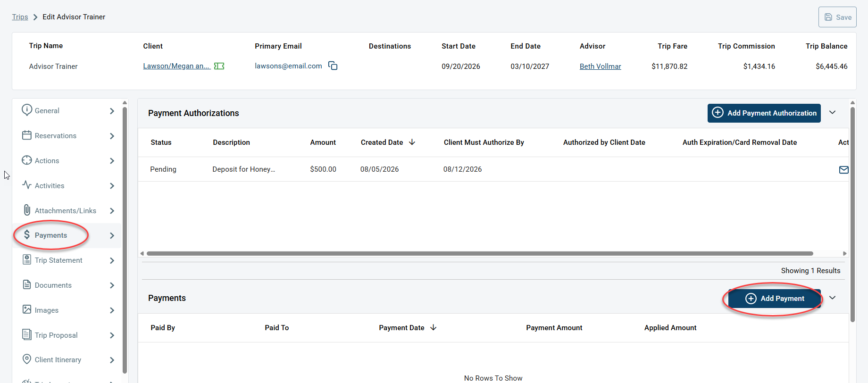Click the sort arrow beside Created Date
This screenshot has height=383, width=868.
coord(412,142)
